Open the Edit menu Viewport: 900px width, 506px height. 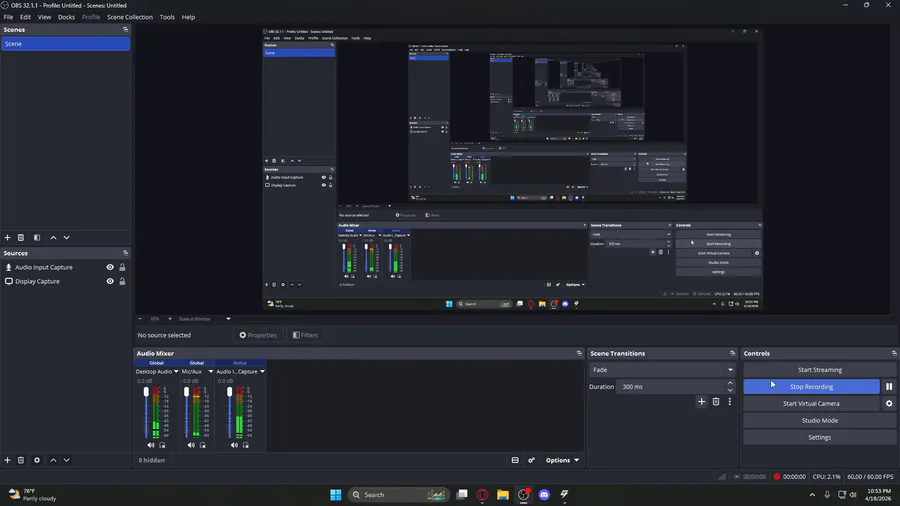click(25, 17)
